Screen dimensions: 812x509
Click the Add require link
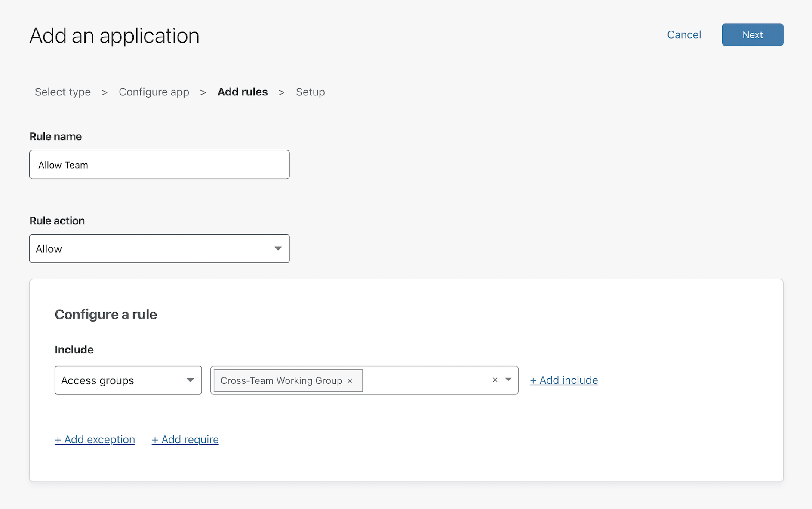pos(185,440)
